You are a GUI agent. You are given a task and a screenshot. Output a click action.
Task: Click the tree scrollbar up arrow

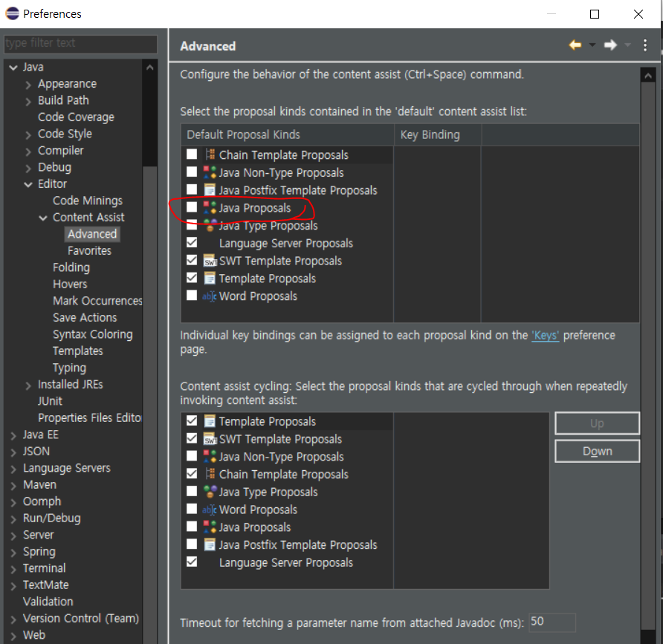[x=149, y=67]
